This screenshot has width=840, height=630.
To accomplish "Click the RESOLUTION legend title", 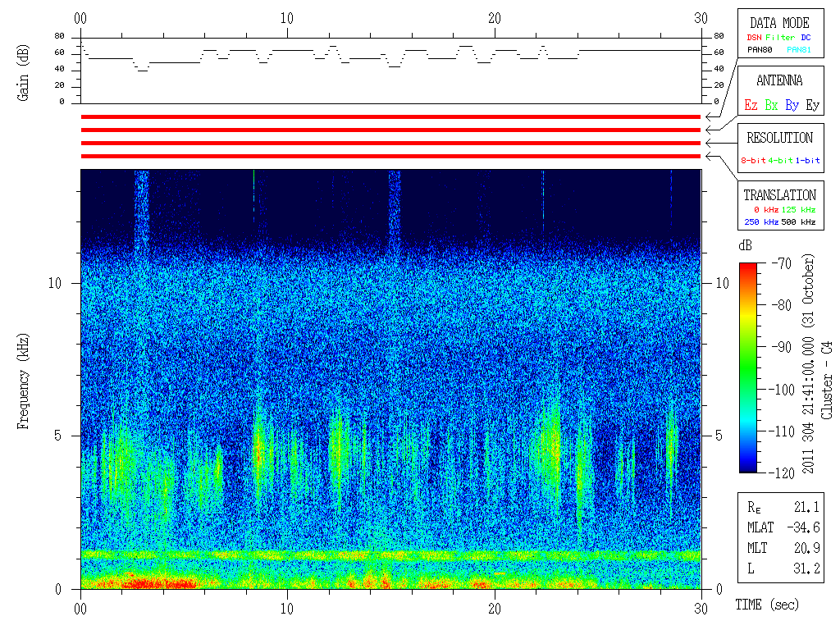I will (779, 138).
